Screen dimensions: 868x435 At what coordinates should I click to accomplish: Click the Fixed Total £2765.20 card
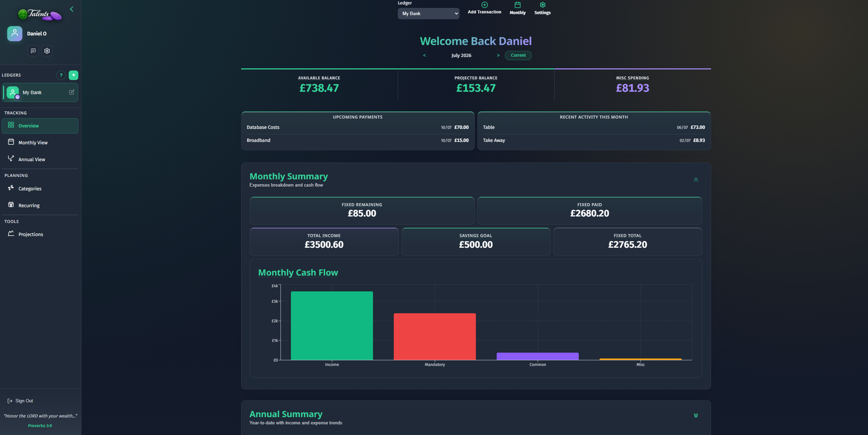coord(628,242)
